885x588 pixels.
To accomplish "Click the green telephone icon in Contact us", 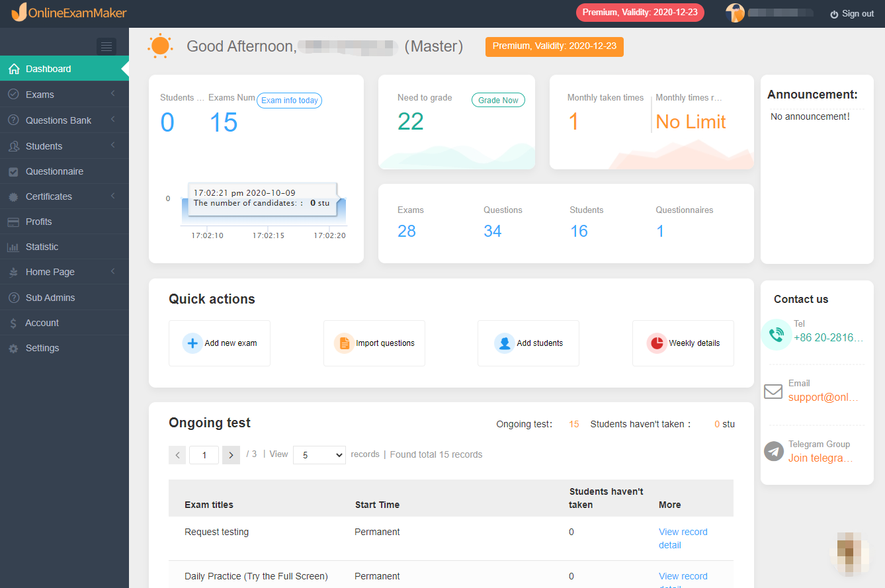I will pyautogui.click(x=776, y=334).
